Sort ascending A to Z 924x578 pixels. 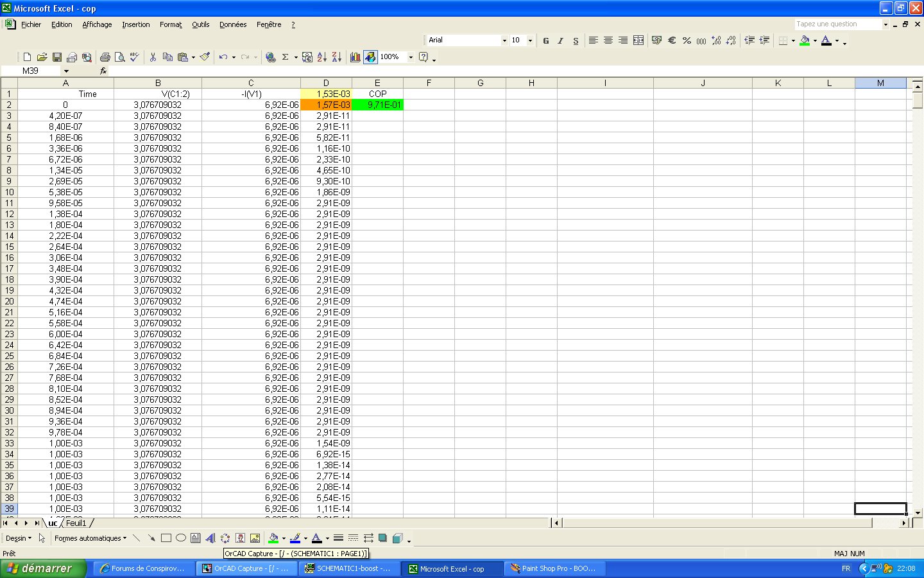point(322,57)
